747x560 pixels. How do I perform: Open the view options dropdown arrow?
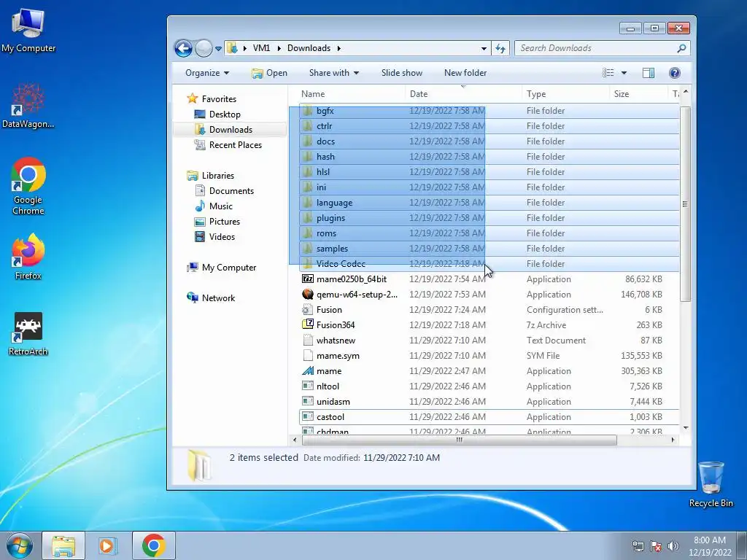pos(624,73)
